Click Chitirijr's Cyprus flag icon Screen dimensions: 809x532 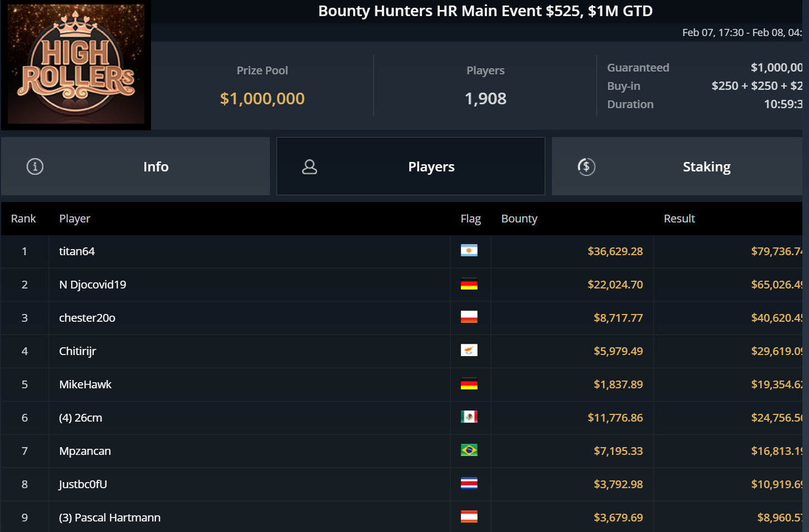click(x=469, y=351)
